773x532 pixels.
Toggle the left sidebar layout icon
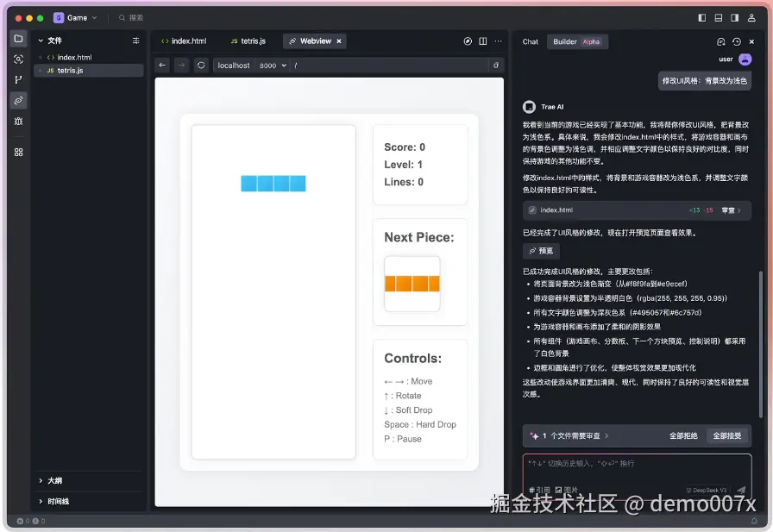pos(702,18)
